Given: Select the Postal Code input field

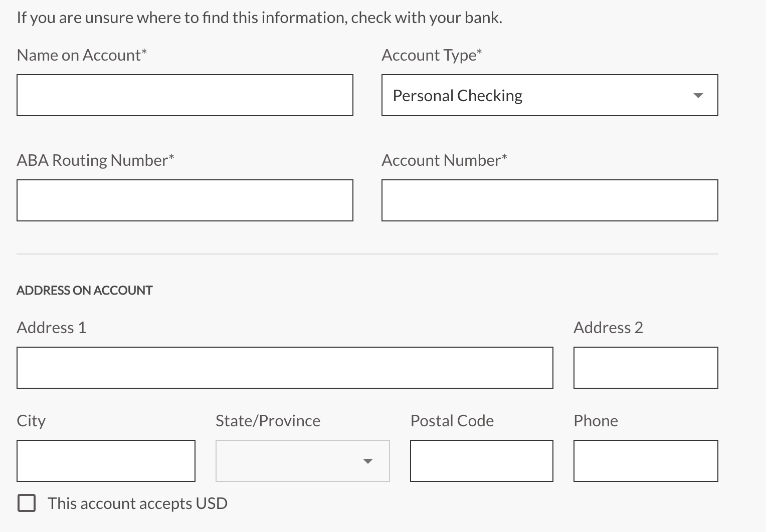Looking at the screenshot, I should point(481,461).
